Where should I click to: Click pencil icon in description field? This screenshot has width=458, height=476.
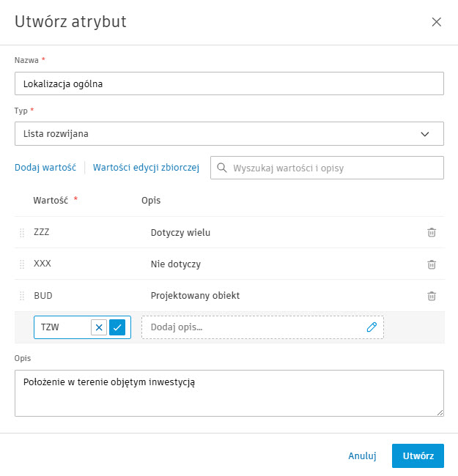pyautogui.click(x=372, y=327)
